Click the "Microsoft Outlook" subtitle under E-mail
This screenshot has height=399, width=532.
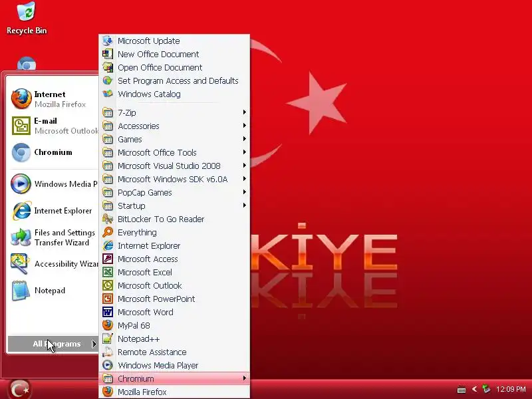click(66, 130)
